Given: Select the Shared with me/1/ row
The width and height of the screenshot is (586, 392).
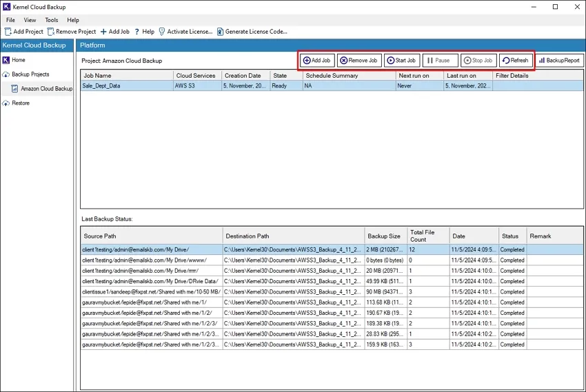Looking at the screenshot, I should click(332, 302).
